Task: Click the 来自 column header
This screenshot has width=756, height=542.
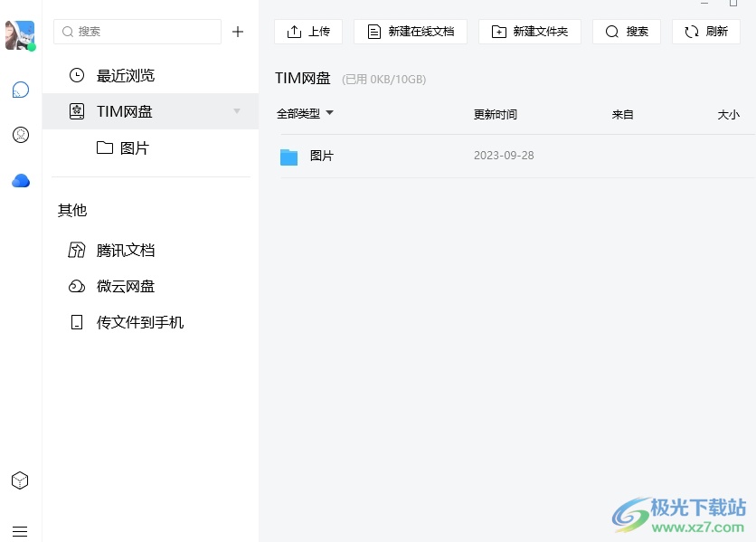Action: (622, 114)
